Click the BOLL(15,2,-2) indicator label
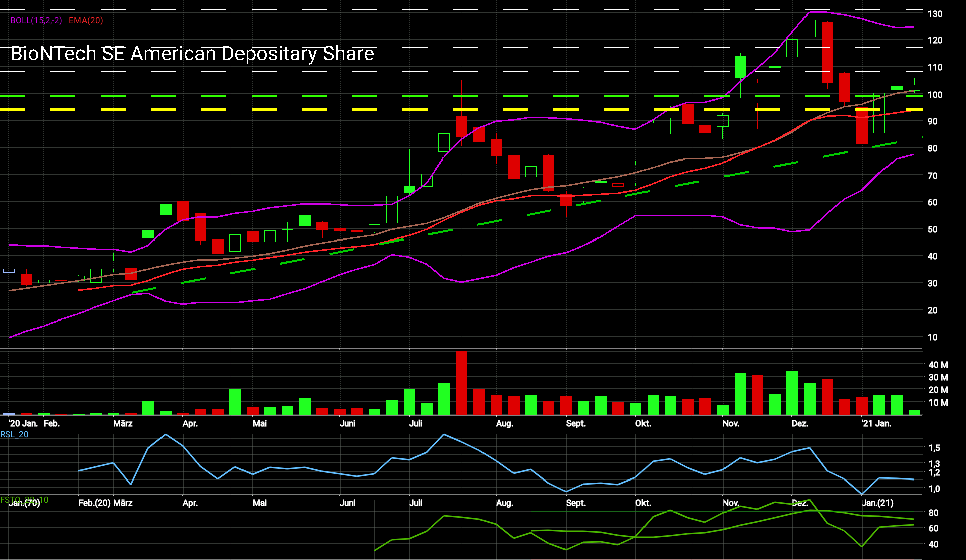Screen dimensions: 966x560 (x=36, y=20)
